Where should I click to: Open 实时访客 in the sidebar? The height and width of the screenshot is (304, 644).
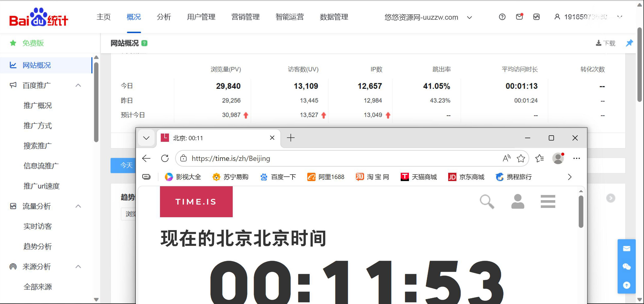tap(38, 226)
